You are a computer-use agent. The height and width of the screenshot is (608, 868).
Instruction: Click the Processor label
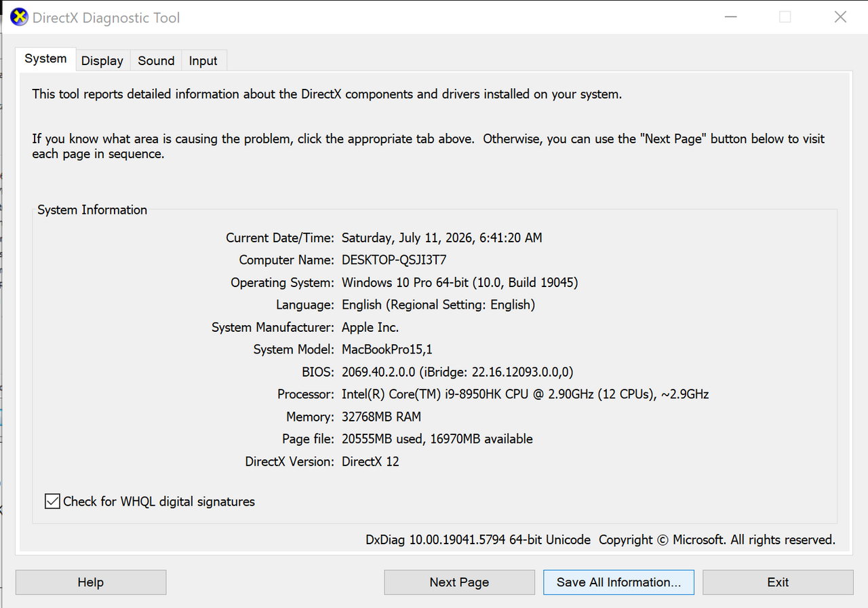(x=306, y=394)
